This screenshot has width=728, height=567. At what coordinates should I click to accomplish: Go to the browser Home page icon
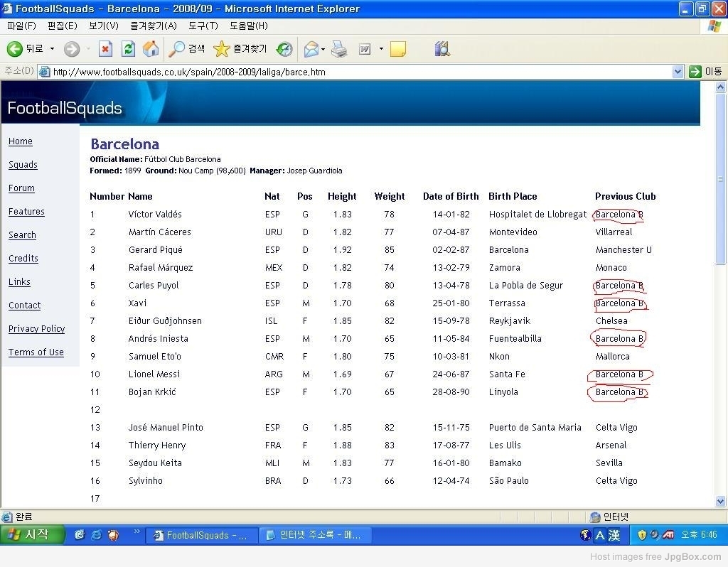click(x=151, y=49)
